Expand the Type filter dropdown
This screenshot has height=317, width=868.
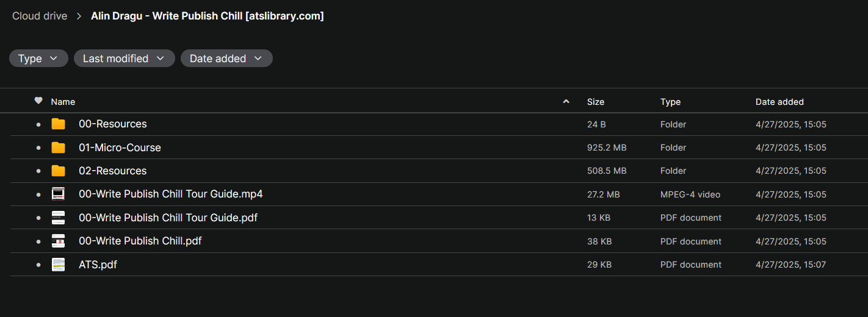click(38, 59)
